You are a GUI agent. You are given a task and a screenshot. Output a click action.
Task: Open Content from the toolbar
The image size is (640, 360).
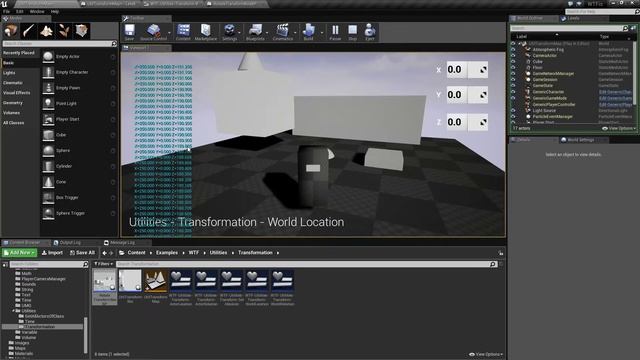coord(183,32)
